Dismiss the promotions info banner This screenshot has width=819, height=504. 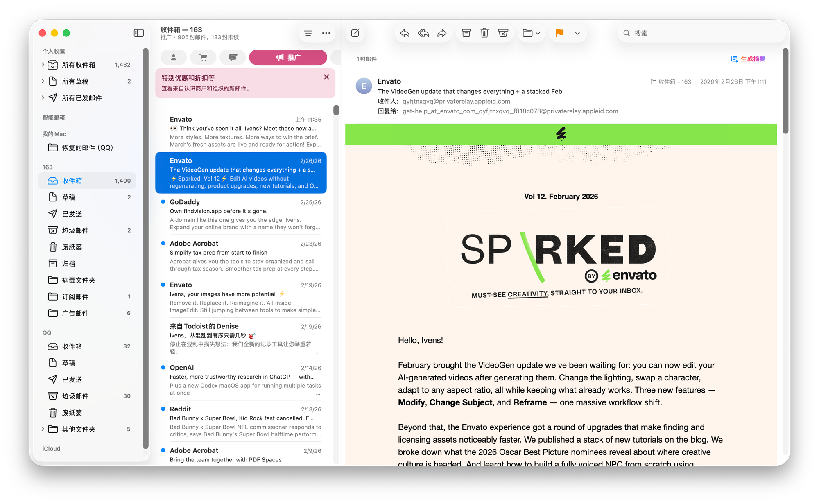tap(326, 77)
